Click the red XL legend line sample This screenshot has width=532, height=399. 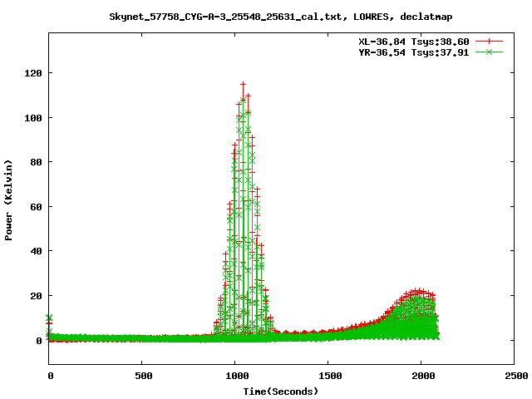(489, 42)
